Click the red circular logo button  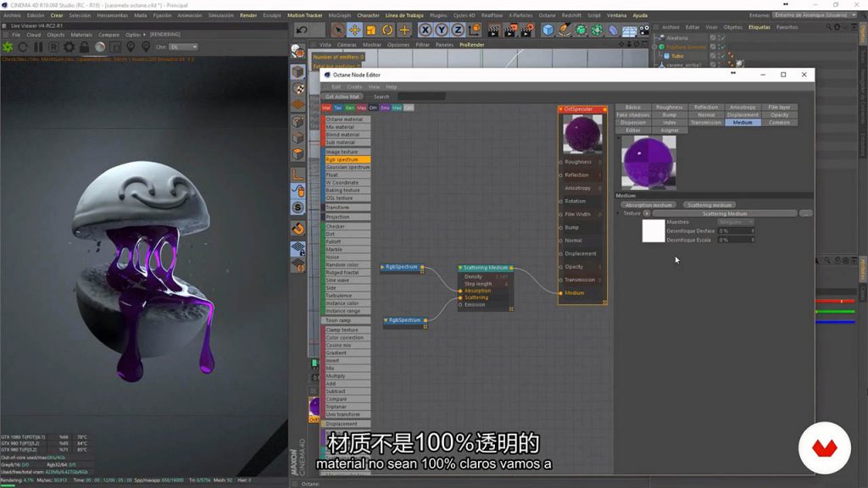(x=824, y=447)
